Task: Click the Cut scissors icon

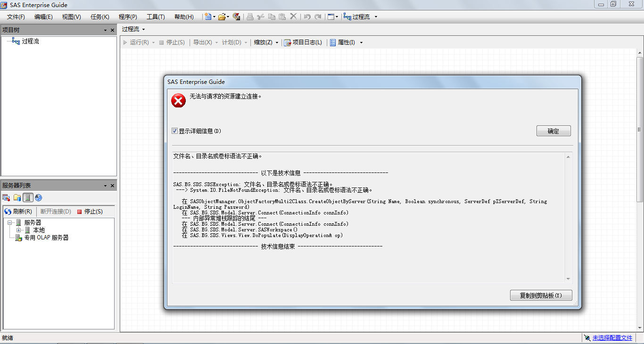Action: (x=261, y=16)
